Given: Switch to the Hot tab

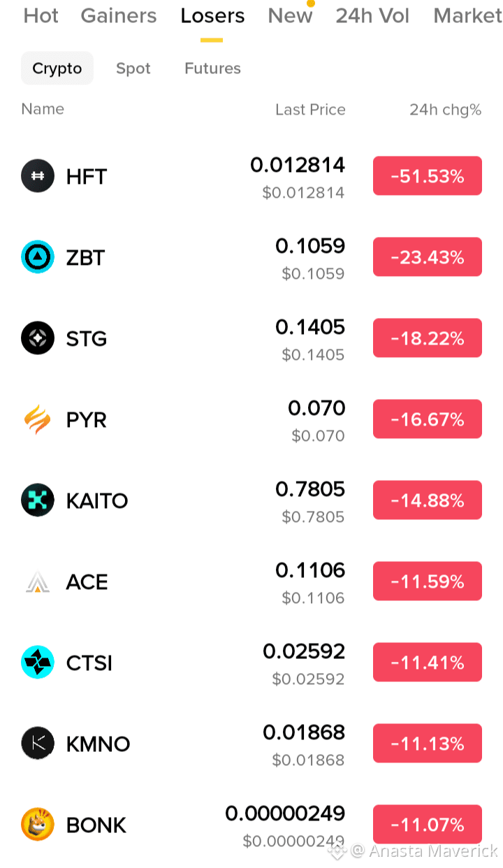Looking at the screenshot, I should click(x=41, y=15).
